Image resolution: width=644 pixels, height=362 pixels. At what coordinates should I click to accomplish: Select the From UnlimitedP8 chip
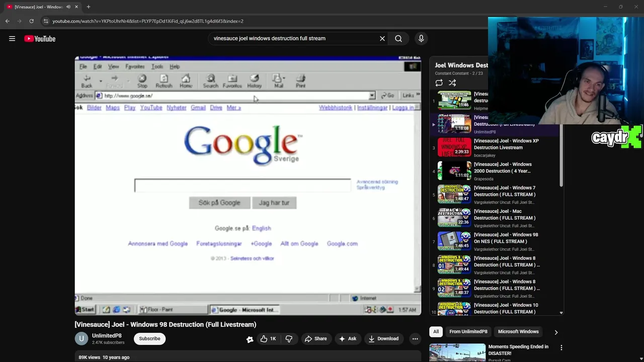tap(468, 332)
